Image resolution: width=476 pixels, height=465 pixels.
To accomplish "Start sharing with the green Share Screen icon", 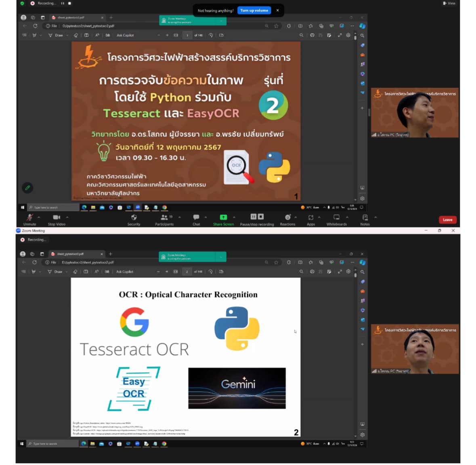I will (223, 217).
